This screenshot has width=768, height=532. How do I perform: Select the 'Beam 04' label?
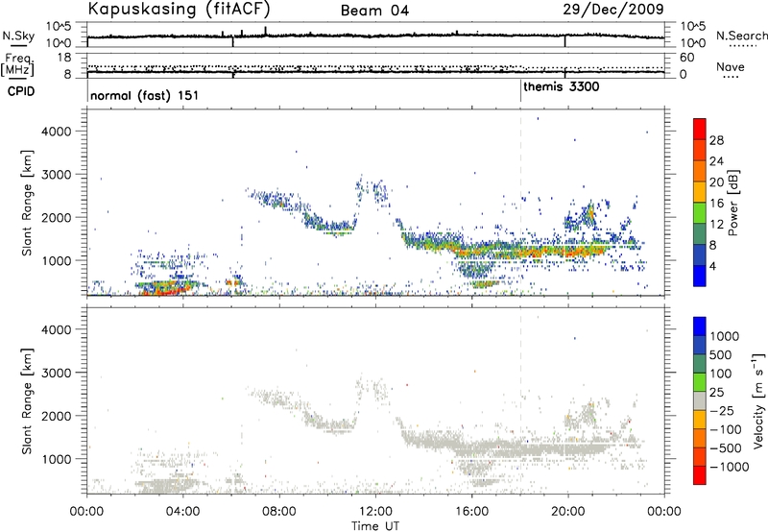point(374,11)
